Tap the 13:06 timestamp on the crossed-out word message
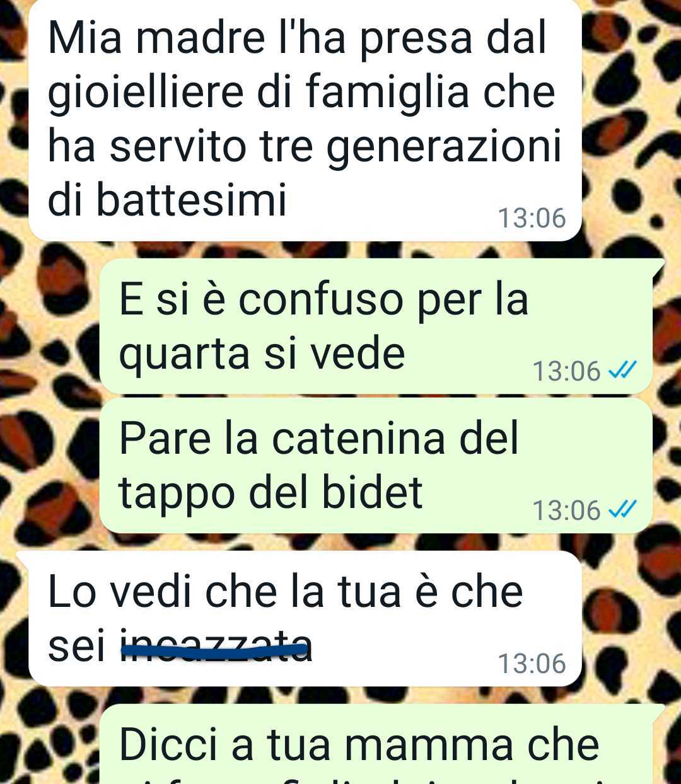Viewport: 681px width, 784px height. click(532, 664)
